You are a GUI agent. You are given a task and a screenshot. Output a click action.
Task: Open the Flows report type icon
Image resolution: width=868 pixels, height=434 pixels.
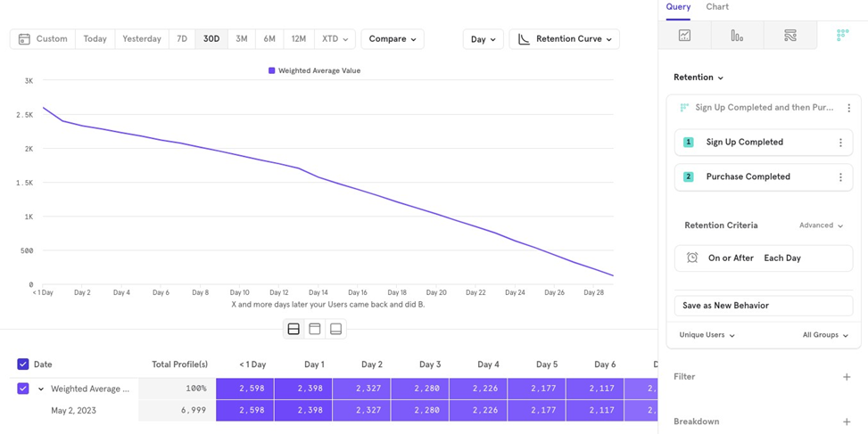pyautogui.click(x=789, y=36)
